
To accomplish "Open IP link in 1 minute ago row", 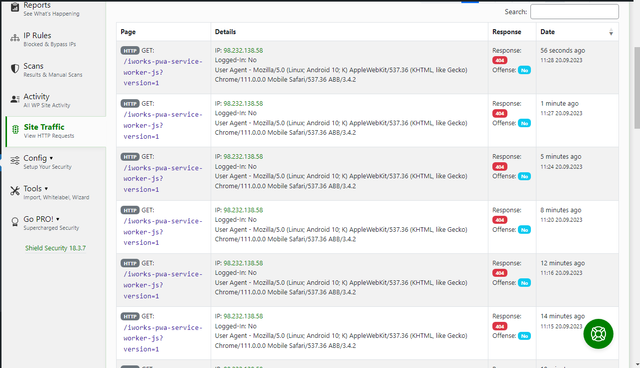I will 243,104.
